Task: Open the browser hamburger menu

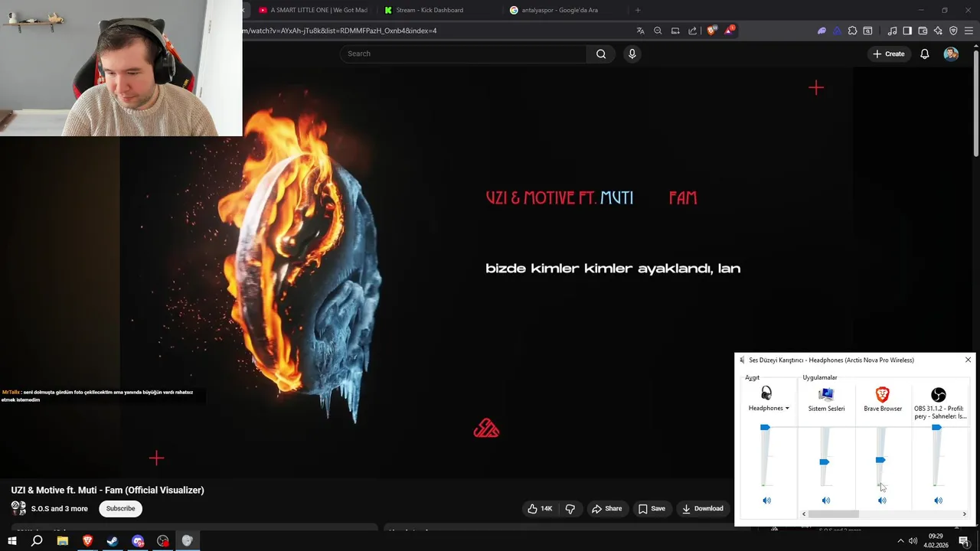Action: click(x=969, y=31)
